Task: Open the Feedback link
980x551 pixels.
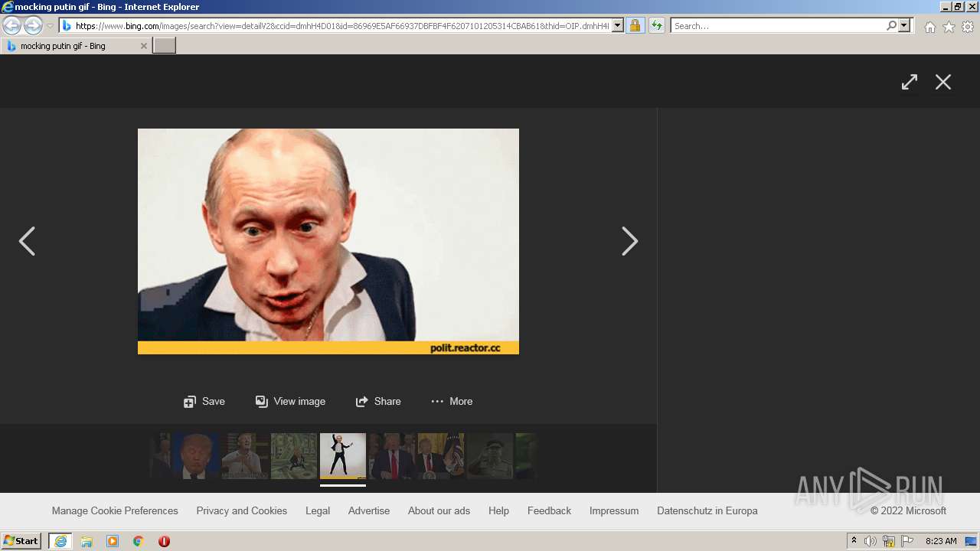Action: point(549,510)
